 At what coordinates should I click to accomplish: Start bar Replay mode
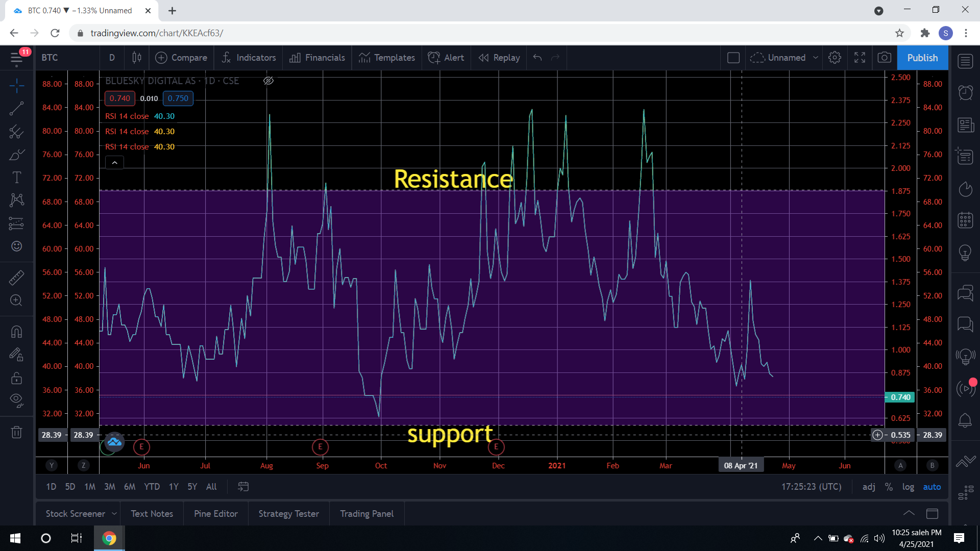pyautogui.click(x=499, y=58)
